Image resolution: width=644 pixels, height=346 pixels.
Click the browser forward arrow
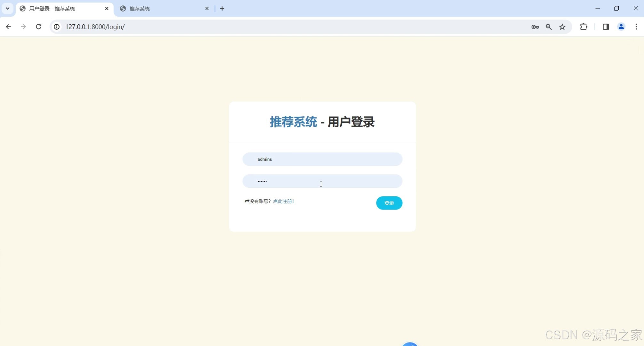click(x=23, y=27)
